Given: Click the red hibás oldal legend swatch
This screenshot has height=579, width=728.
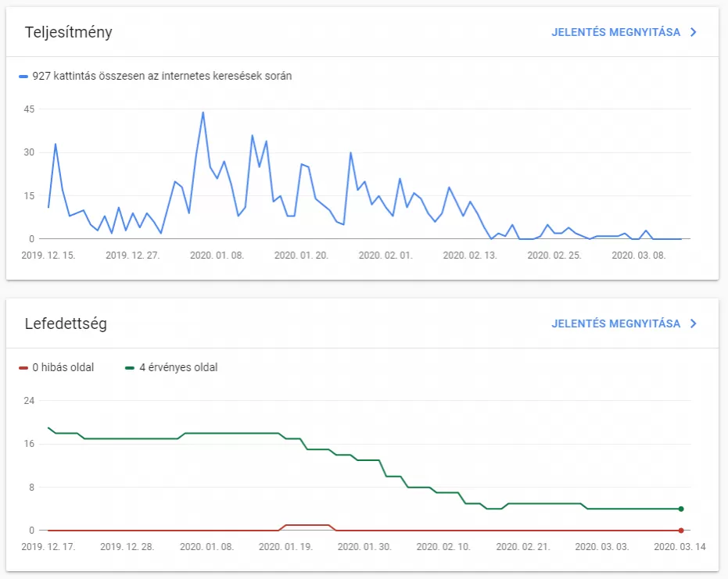Looking at the screenshot, I should pos(23,367).
